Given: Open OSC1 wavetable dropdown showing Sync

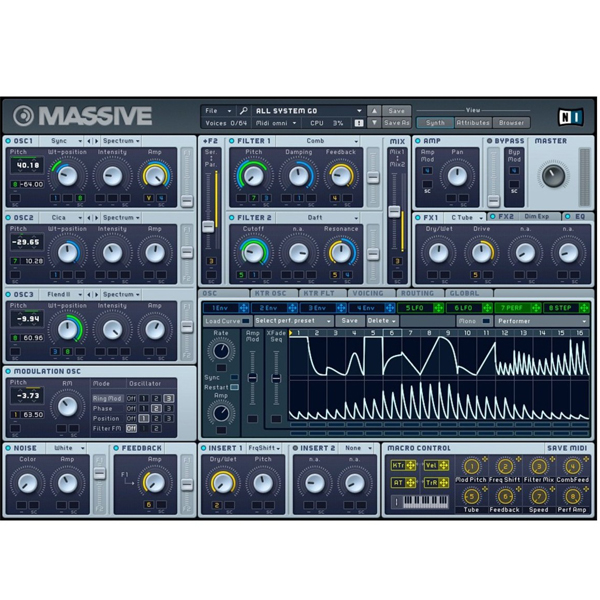Looking at the screenshot, I should click(x=62, y=141).
